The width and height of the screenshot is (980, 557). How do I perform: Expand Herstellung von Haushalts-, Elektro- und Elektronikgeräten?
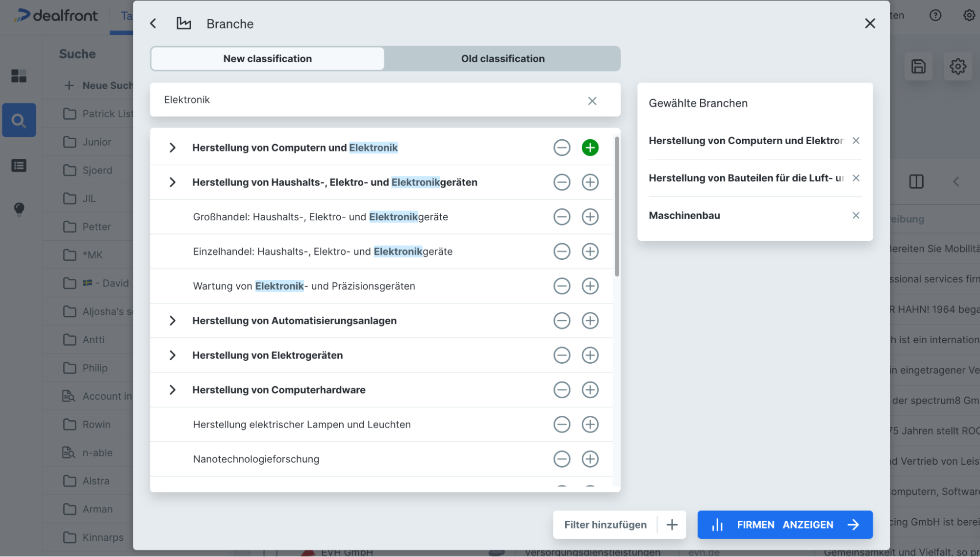coord(172,182)
